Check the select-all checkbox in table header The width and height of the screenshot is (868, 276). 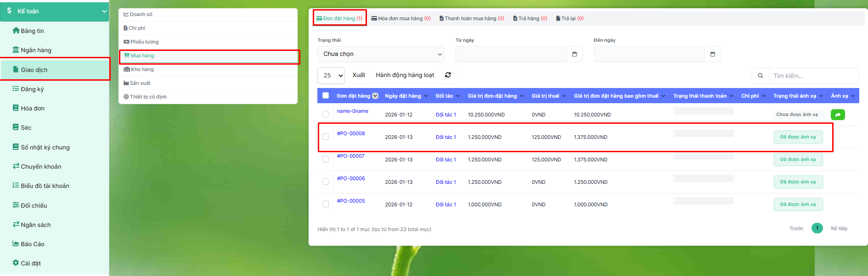(326, 96)
